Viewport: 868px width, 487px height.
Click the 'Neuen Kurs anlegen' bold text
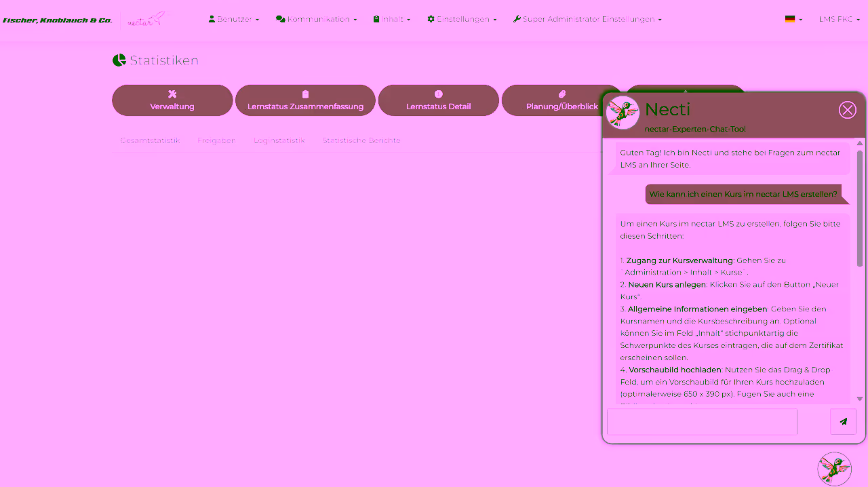pyautogui.click(x=667, y=284)
